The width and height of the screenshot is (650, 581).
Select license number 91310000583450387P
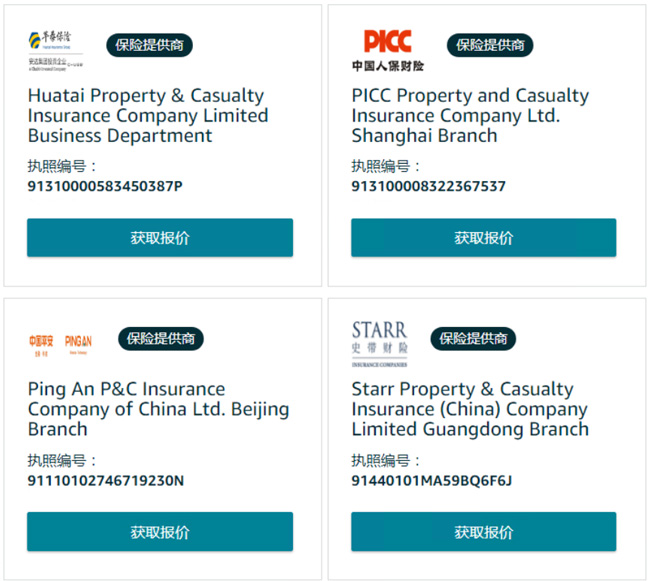(x=105, y=186)
